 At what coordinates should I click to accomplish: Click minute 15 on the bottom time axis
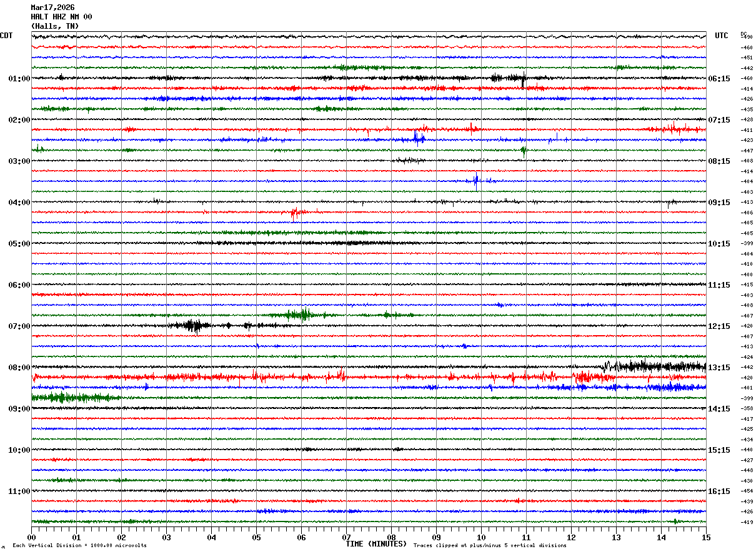[x=706, y=536]
